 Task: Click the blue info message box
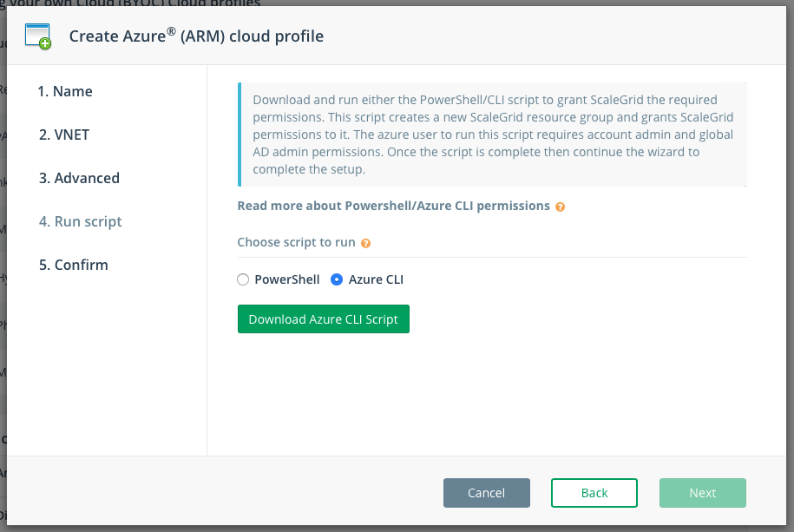(492, 135)
